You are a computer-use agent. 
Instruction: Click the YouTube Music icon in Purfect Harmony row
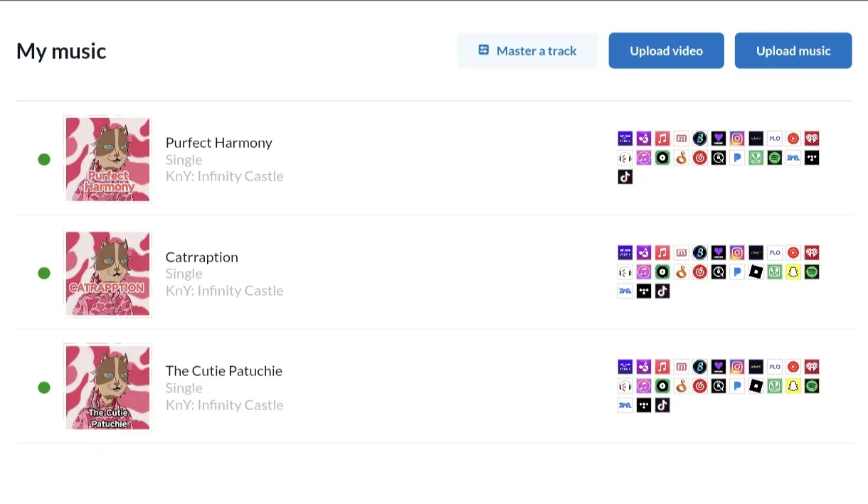point(793,139)
